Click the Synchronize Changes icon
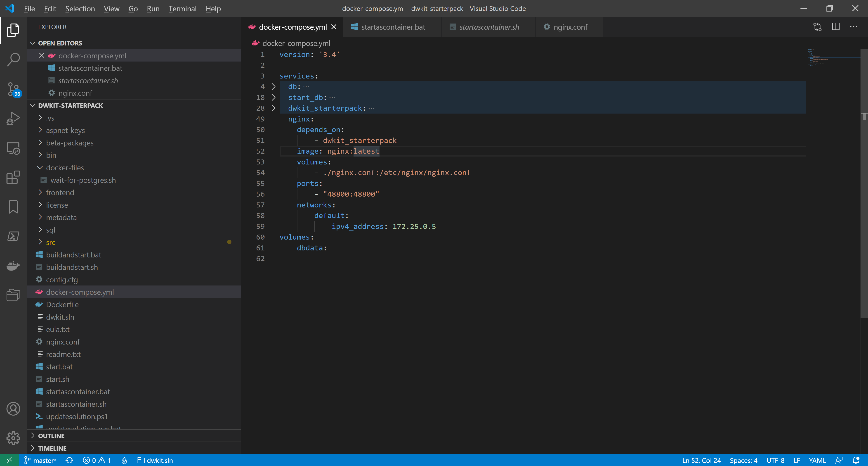This screenshot has height=466, width=868. 69,460
